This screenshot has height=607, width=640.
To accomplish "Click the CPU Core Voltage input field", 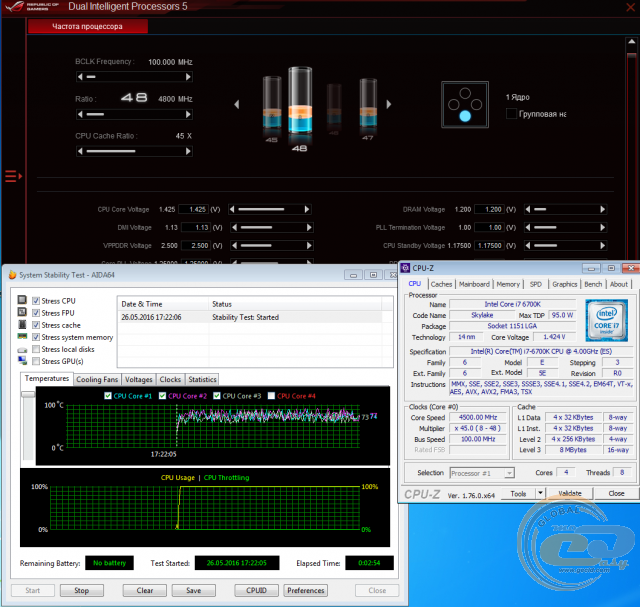I will click(x=194, y=209).
